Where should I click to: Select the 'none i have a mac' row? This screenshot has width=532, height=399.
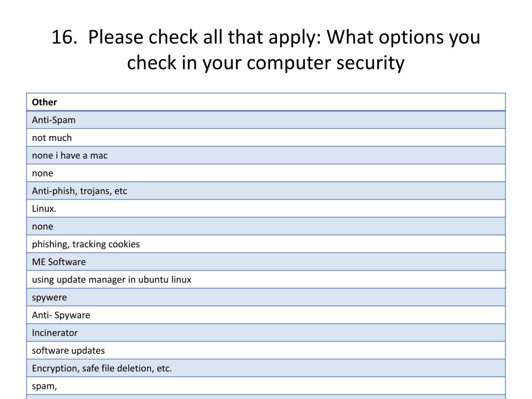click(266, 155)
